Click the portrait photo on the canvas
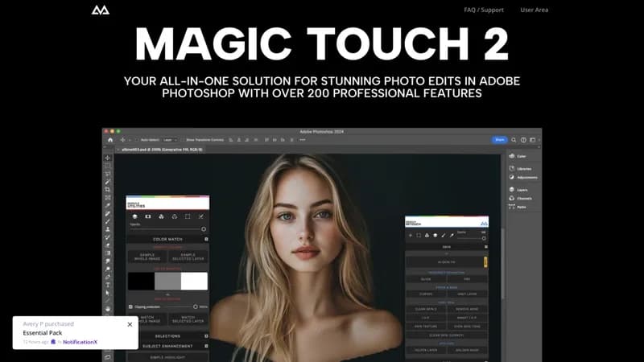644x362 pixels. [x=307, y=257]
